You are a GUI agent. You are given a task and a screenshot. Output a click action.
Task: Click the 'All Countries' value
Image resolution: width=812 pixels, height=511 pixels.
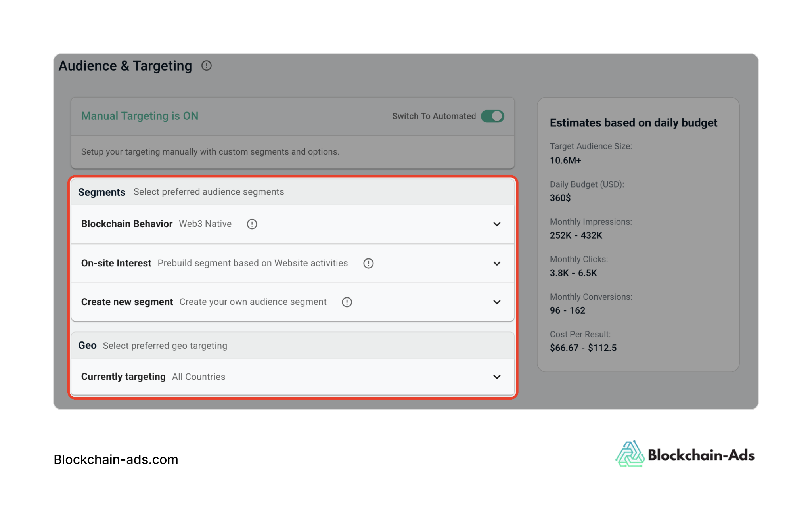click(199, 377)
